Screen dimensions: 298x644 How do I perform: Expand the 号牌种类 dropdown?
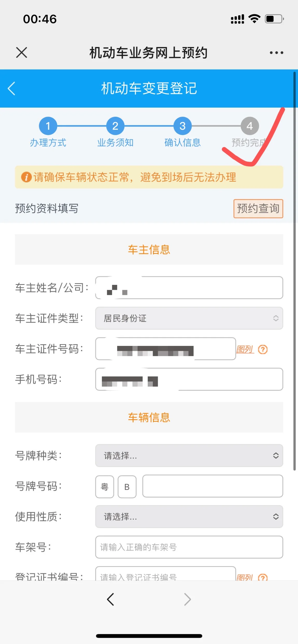pyautogui.click(x=189, y=456)
